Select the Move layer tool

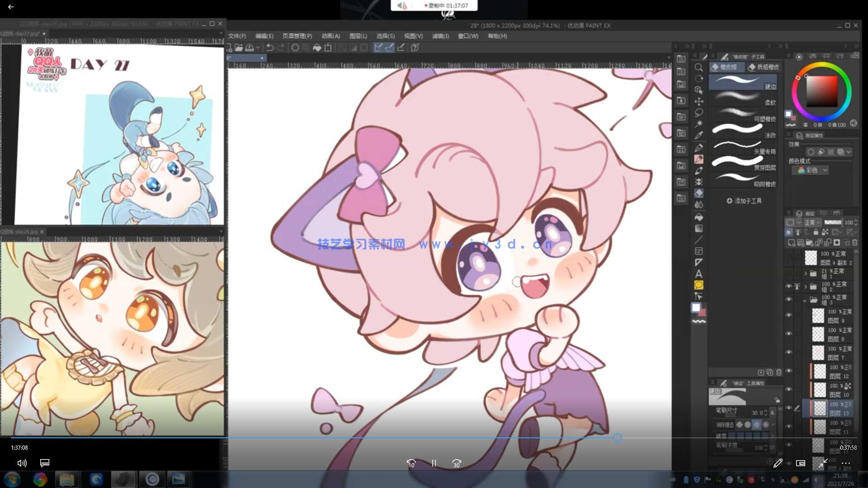point(698,101)
